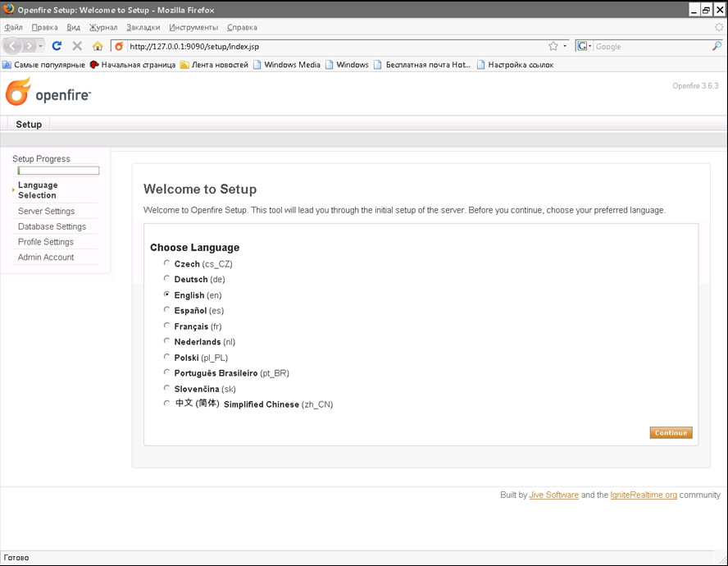
Task: Open the Файл menu
Action: point(13,27)
